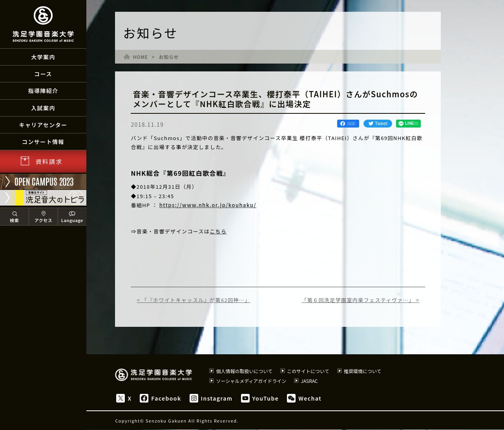Open the コース menu item
Viewport: 504px width, 430px height.
click(43, 74)
